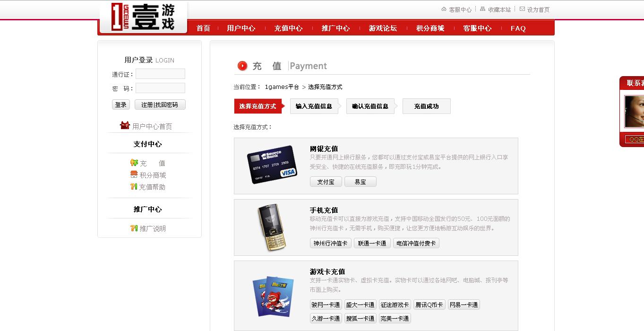Select the money icon next to 充值 in sidebar

pyautogui.click(x=134, y=163)
